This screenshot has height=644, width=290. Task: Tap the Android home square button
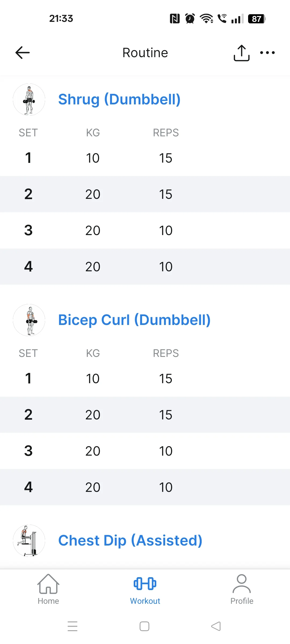coord(144,626)
